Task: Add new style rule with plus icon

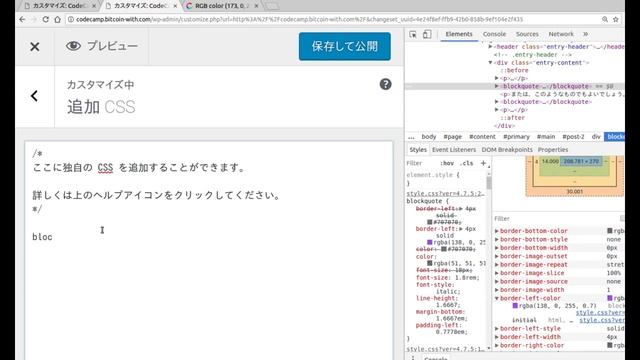Action: pyautogui.click(x=483, y=163)
